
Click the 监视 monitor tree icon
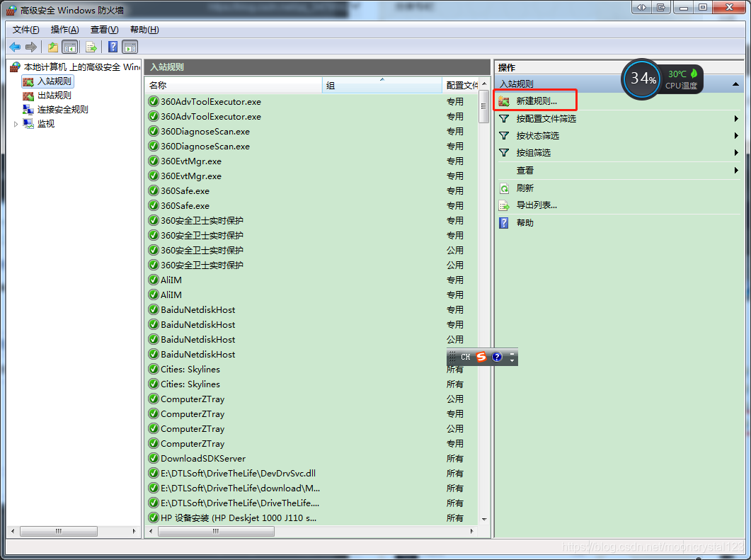(x=29, y=124)
